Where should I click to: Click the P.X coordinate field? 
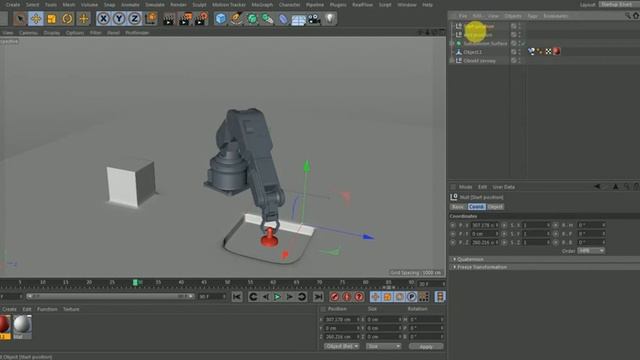tap(484, 225)
